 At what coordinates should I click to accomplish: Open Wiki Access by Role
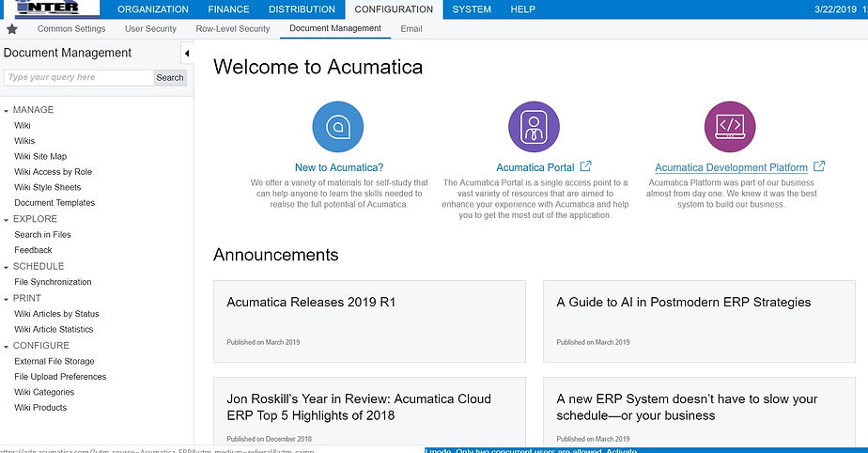click(x=54, y=172)
